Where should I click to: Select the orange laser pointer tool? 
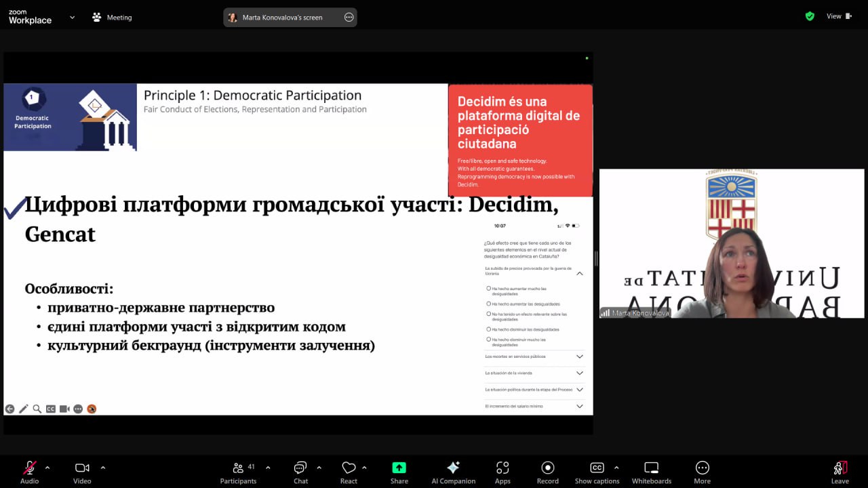point(92,409)
